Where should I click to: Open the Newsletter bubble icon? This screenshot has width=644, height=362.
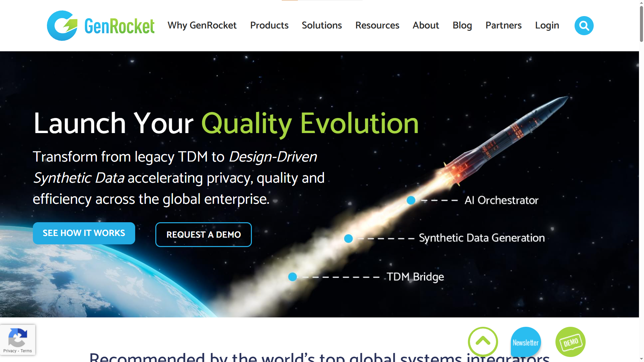(526, 342)
